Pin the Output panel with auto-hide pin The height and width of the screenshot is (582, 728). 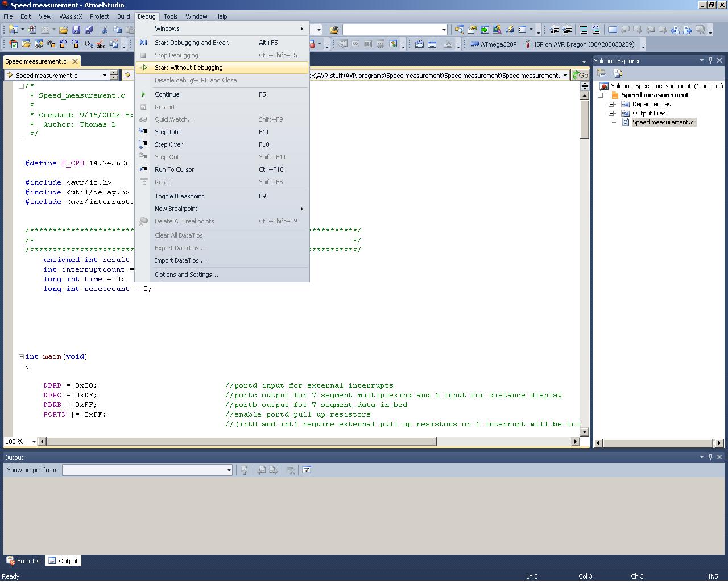(x=710, y=457)
